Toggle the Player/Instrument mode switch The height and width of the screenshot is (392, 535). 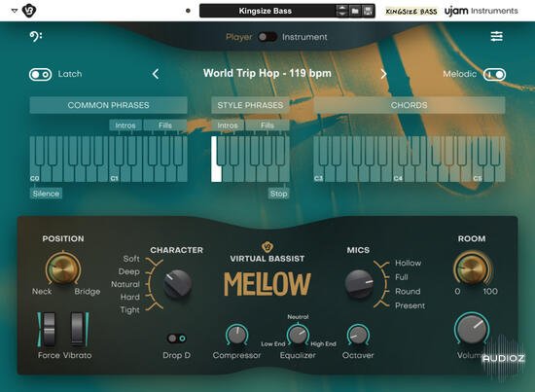[x=267, y=37]
